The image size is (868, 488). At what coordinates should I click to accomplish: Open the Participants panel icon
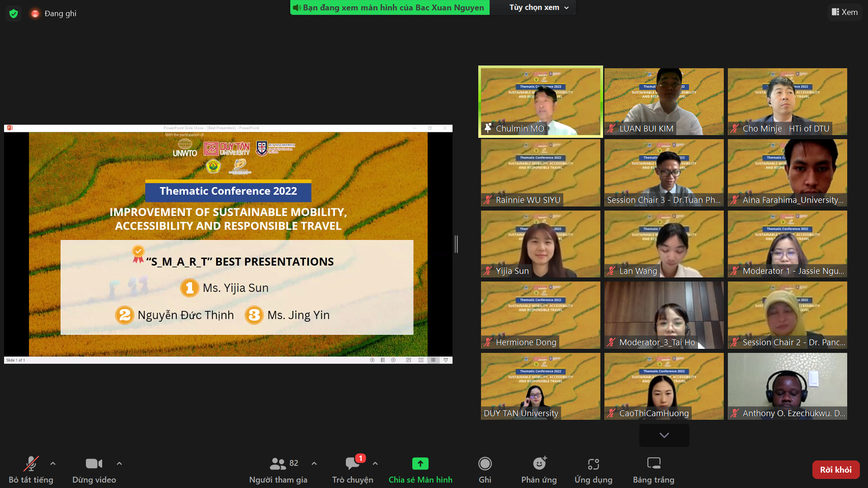point(278,464)
